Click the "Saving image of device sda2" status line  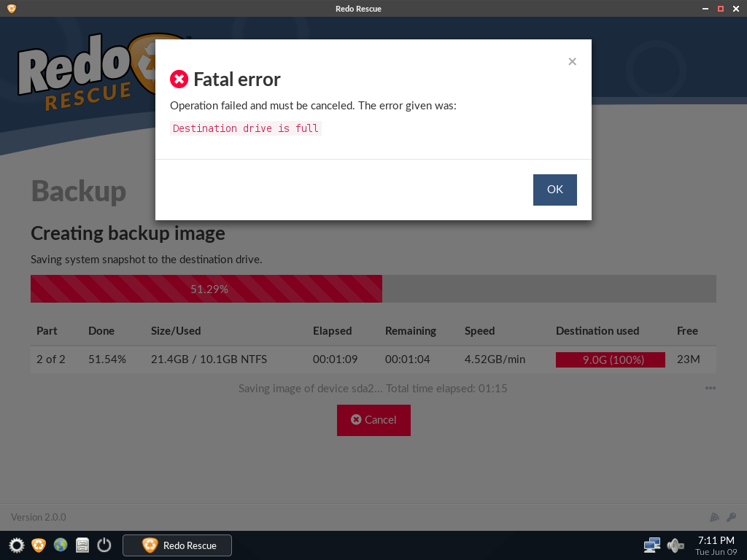373,389
